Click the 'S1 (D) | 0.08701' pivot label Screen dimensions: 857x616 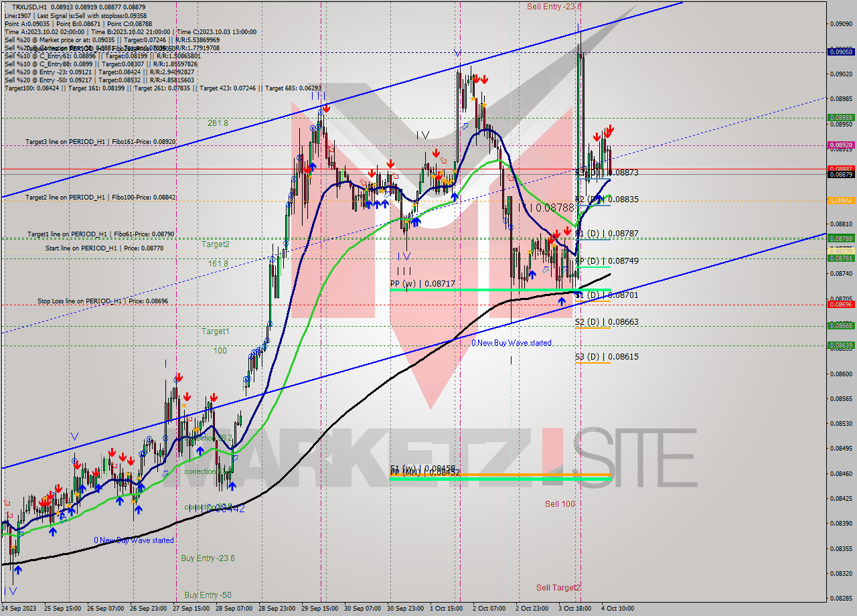coord(607,295)
